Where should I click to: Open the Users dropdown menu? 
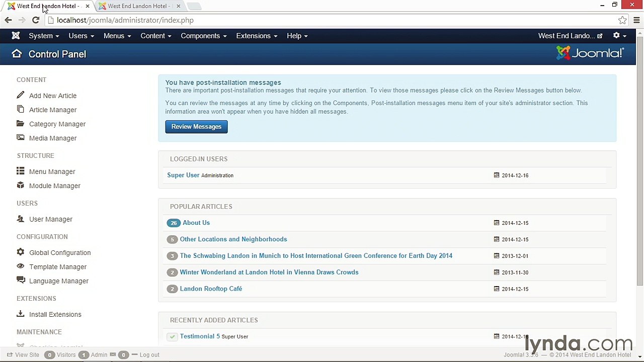click(x=81, y=36)
